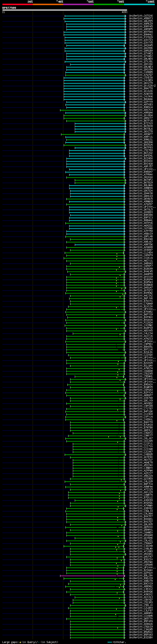The width and height of the screenshot is (157, 644).
Task: Select the UniRef100_P22824 entry
Action: 141,323
